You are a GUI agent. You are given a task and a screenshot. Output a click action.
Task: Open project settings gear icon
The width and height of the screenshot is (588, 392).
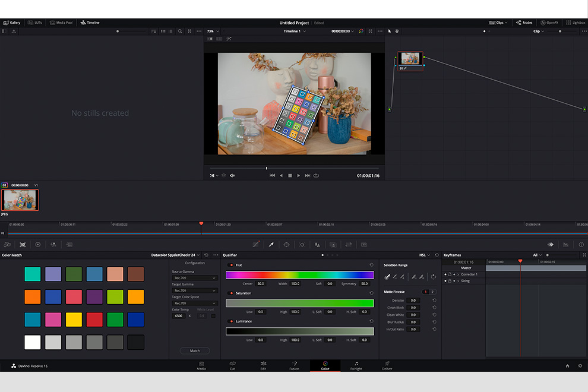pos(580,366)
